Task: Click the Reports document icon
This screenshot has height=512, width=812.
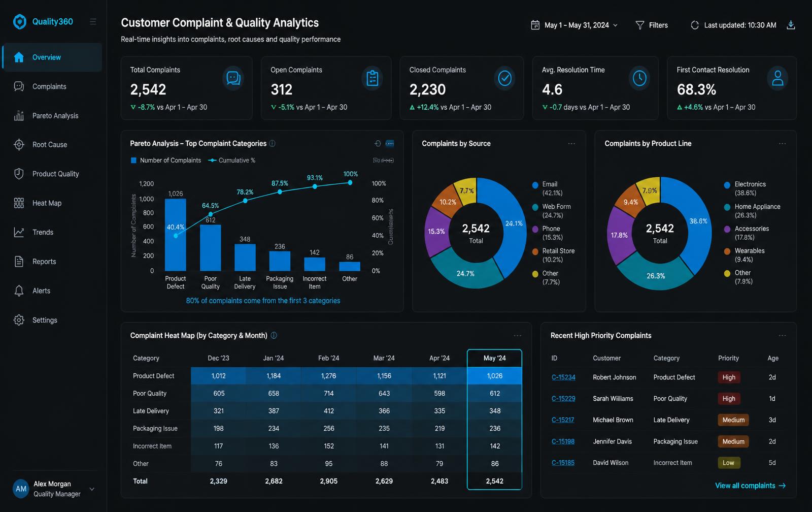Action: 19,262
